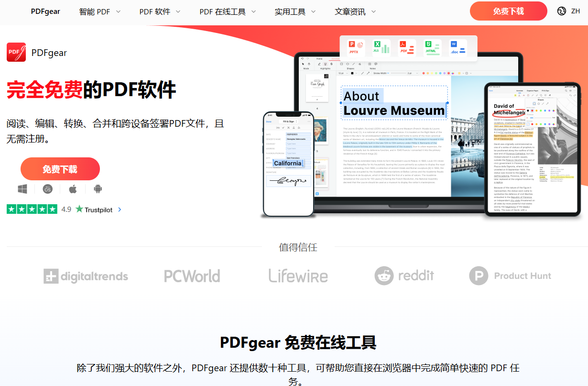Click the .doc format icon
The width and height of the screenshot is (588, 386).
458,48
